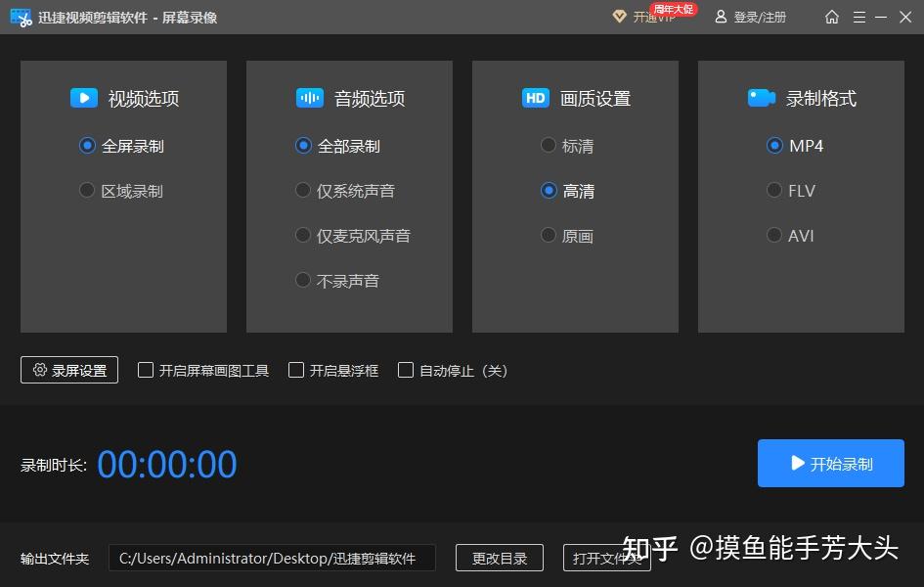Select 区域录制 region recording
Screen dimensions: 924x587
pos(121,191)
